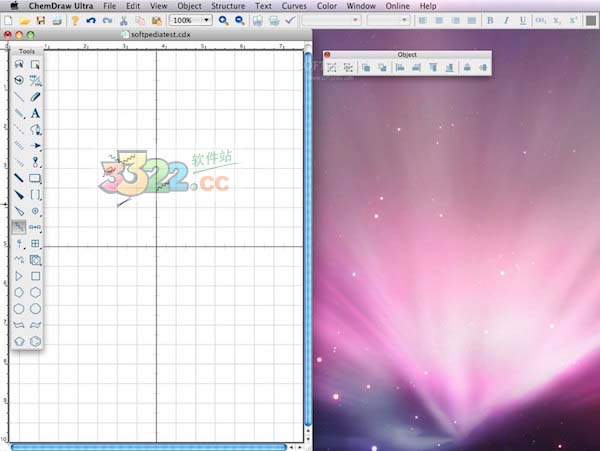
Task: Select the Mass Fragmentation tool
Action: tap(35, 80)
